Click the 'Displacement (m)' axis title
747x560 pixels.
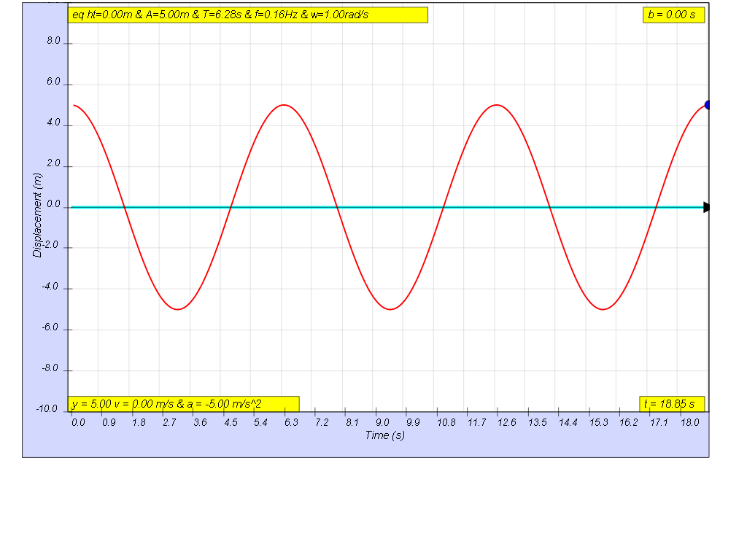(37, 215)
